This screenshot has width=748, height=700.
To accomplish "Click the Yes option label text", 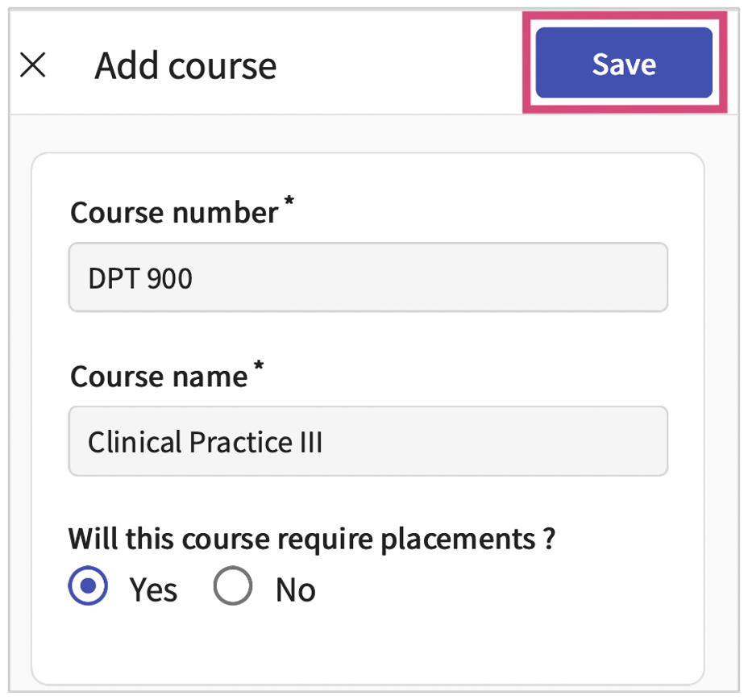I will point(153,590).
